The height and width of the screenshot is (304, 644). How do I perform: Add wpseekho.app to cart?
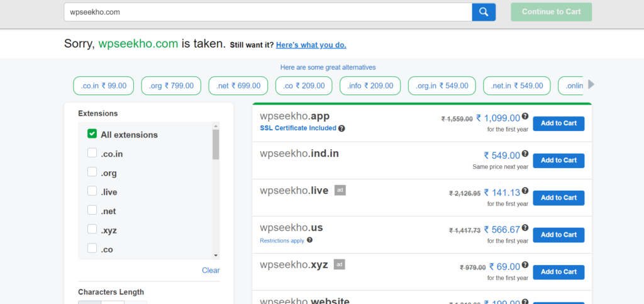(558, 123)
